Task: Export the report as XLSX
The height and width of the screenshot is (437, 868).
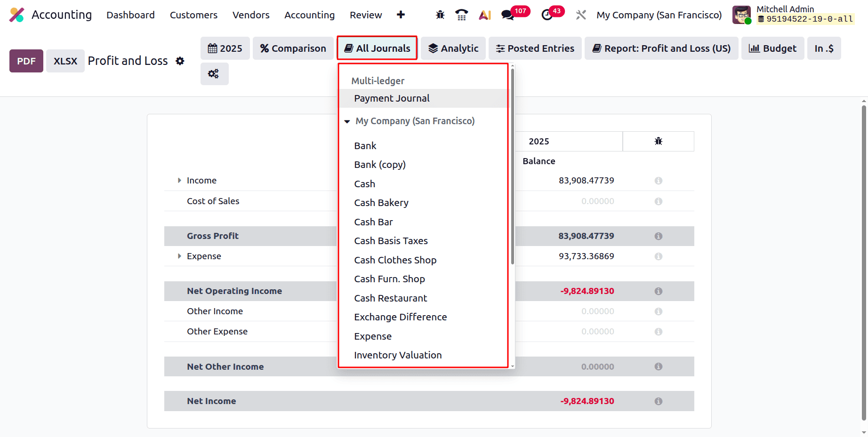Action: pyautogui.click(x=65, y=61)
